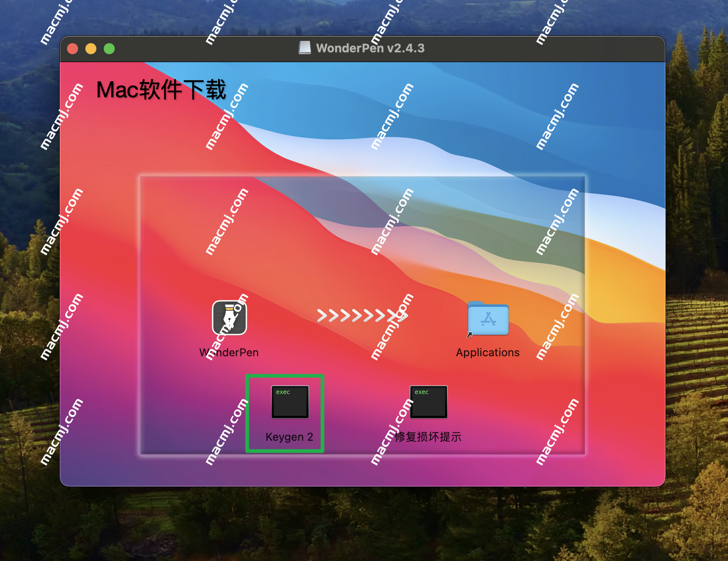Viewport: 728px width, 561px height.
Task: Zoom the window with the green button
Action: click(x=109, y=49)
